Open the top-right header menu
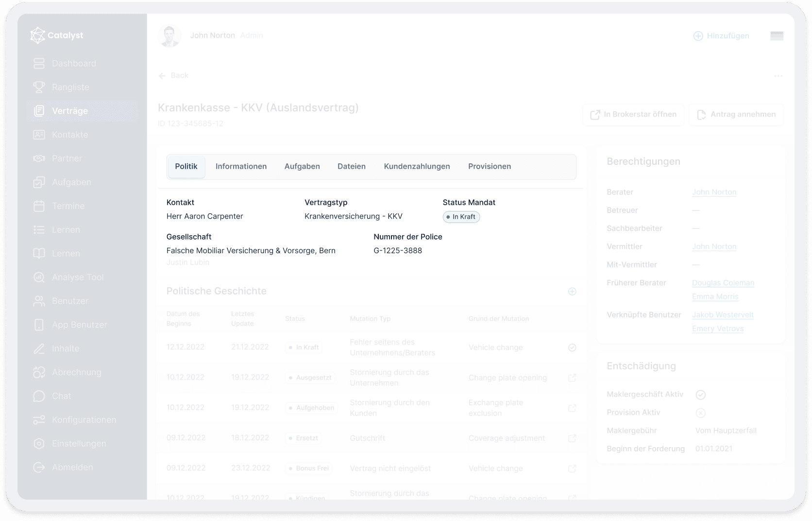 [x=777, y=36]
